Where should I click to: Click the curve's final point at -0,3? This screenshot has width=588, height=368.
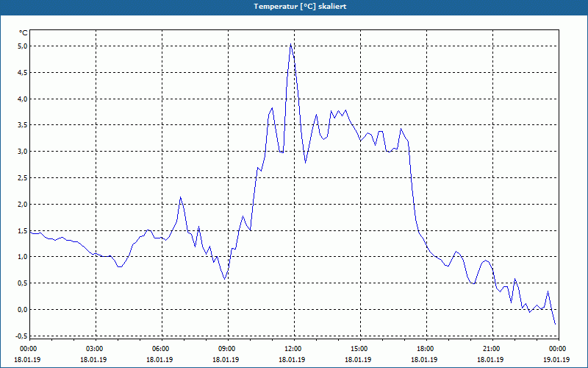(x=556, y=325)
